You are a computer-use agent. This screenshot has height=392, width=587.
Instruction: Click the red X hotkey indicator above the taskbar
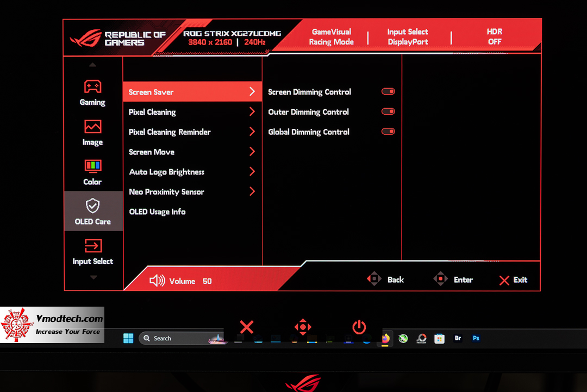(247, 327)
